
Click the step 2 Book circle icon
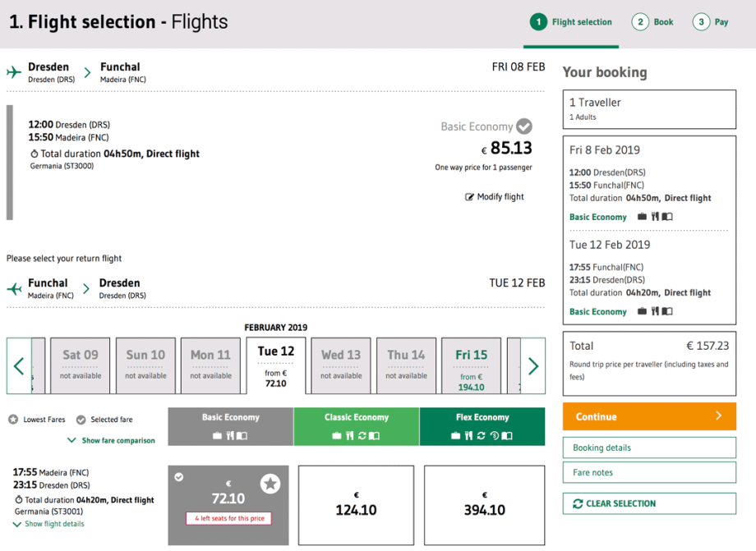pos(639,22)
